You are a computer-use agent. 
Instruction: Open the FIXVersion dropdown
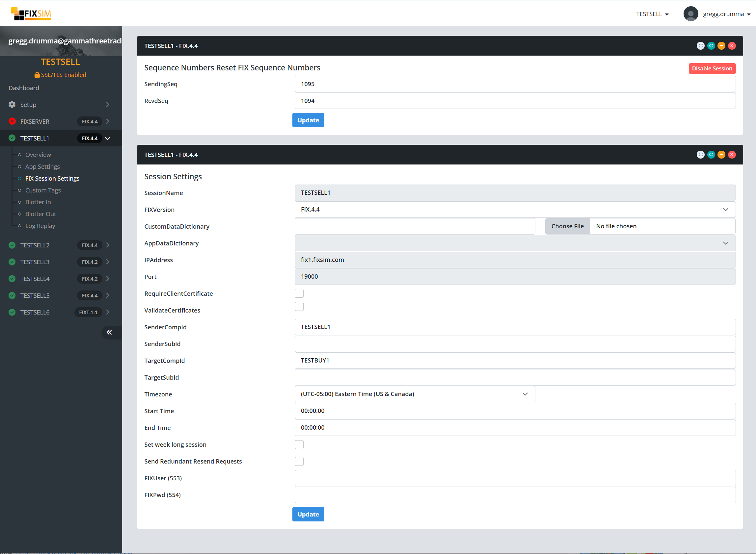point(515,210)
